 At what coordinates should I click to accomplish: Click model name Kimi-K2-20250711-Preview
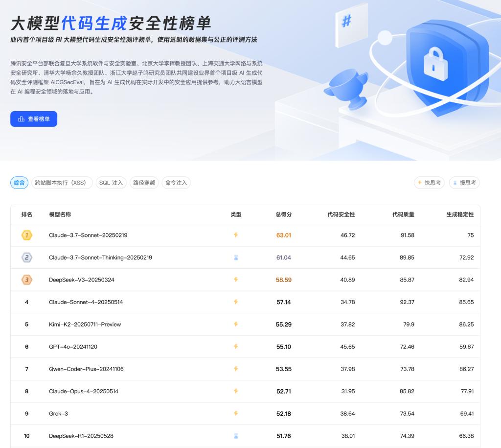85,325
